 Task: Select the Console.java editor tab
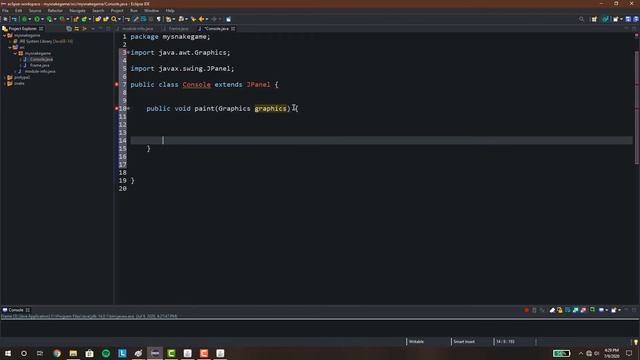tap(216, 29)
